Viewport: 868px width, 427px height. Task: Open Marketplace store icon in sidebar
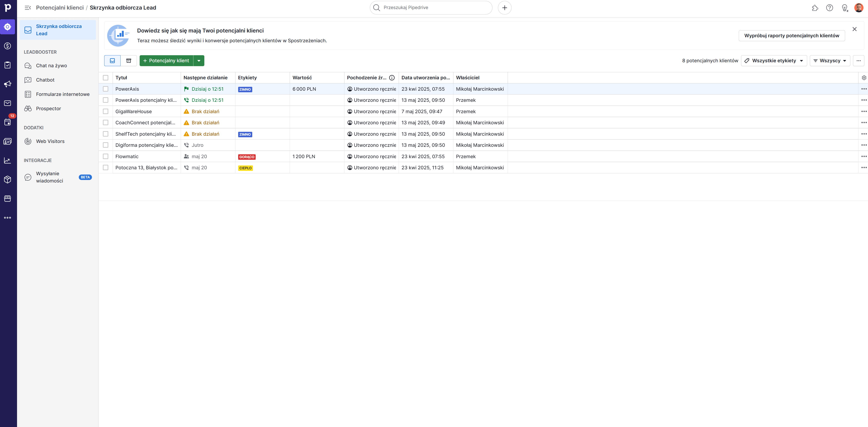click(x=7, y=199)
